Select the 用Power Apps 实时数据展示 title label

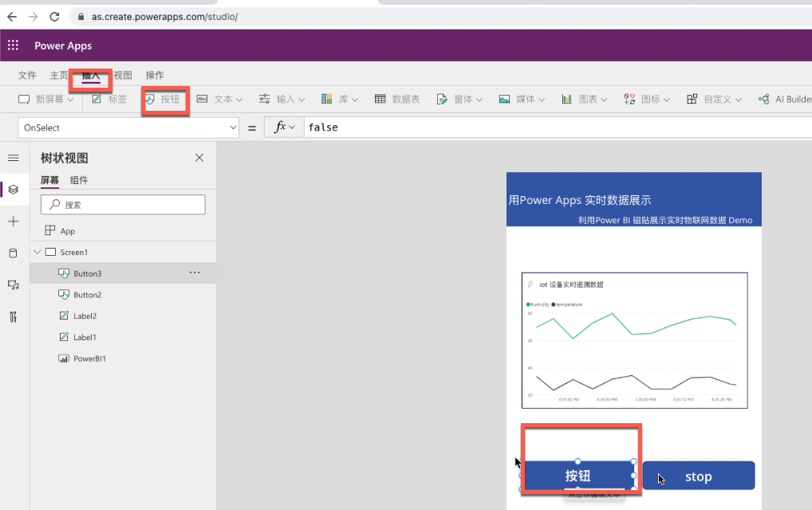click(x=579, y=200)
